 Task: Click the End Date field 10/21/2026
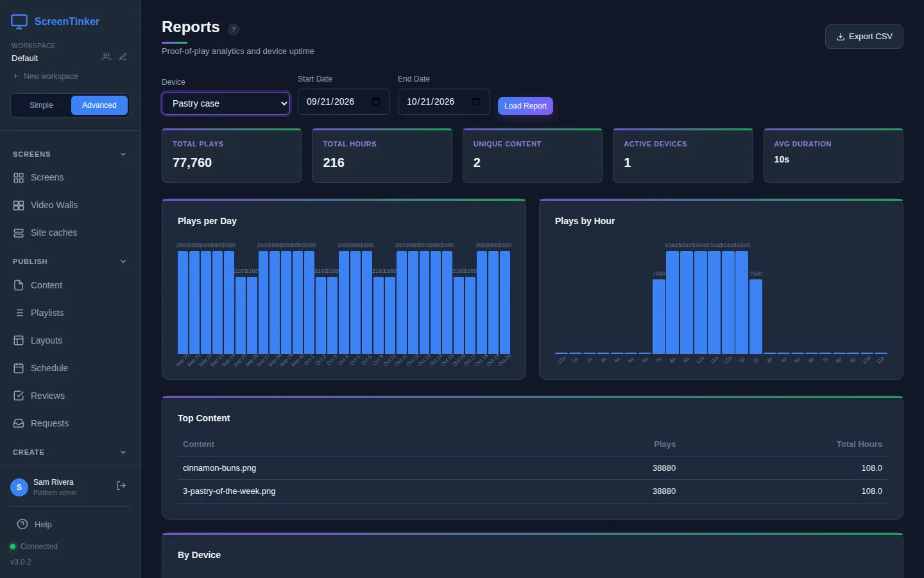tap(444, 101)
